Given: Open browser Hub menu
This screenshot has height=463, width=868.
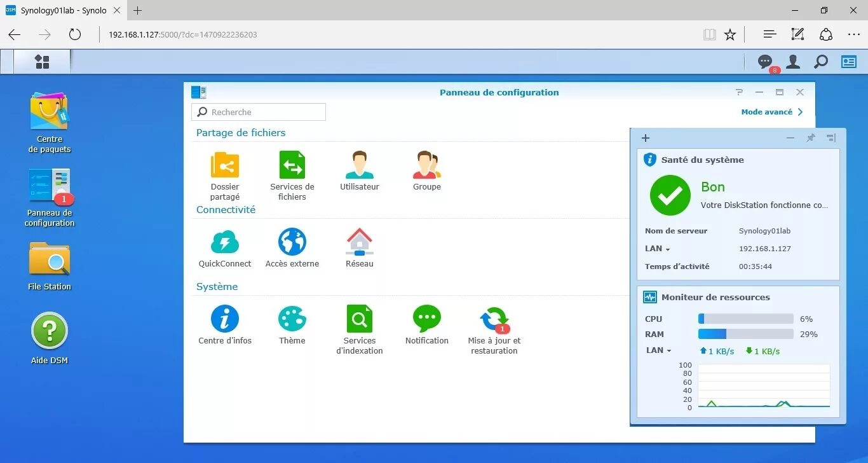Looking at the screenshot, I should (770, 34).
